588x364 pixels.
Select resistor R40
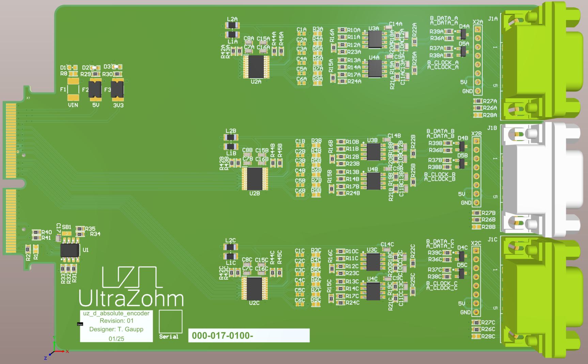click(36, 232)
